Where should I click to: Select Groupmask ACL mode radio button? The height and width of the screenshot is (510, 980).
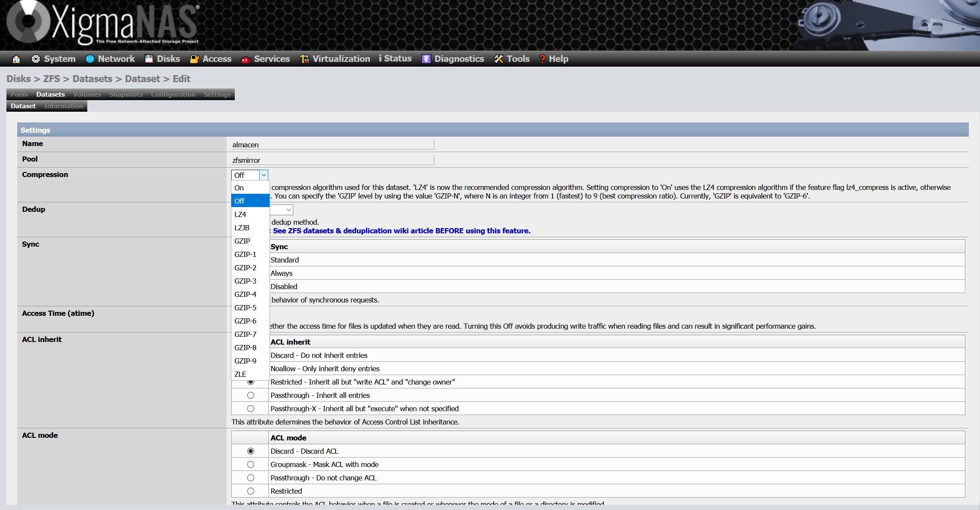coord(251,464)
